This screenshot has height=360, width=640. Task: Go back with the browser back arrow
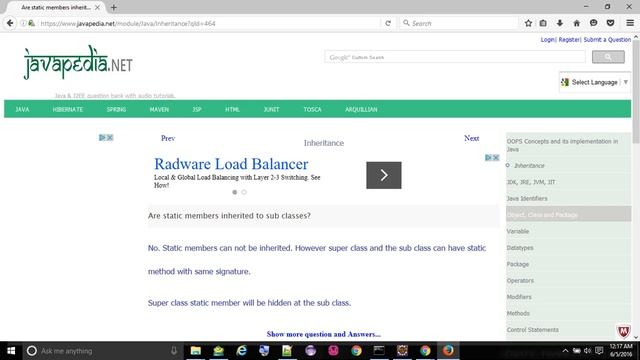point(10,23)
